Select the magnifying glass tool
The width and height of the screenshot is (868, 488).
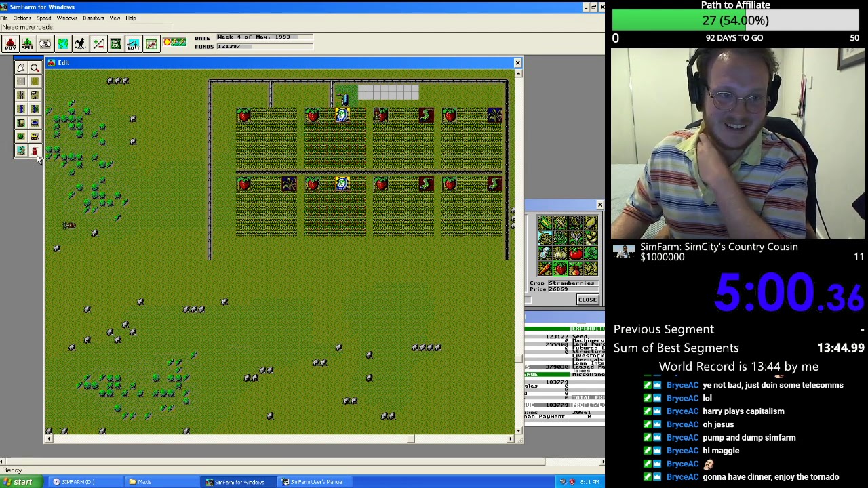click(35, 68)
